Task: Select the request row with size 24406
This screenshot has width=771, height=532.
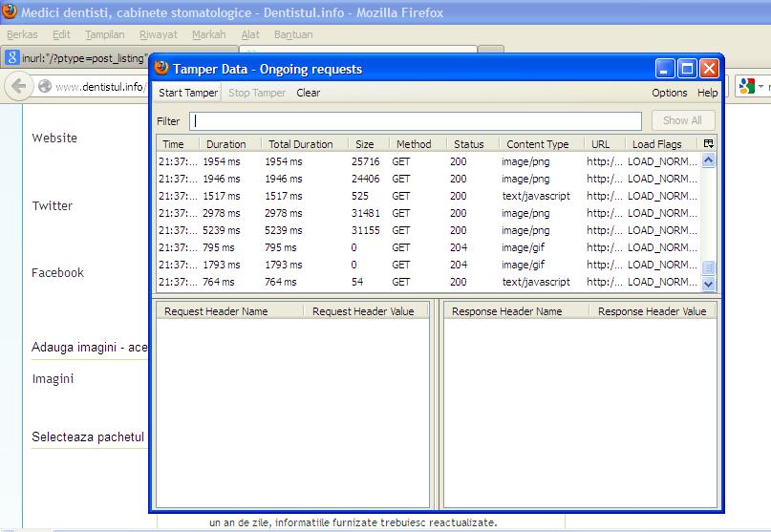Action: tap(428, 179)
